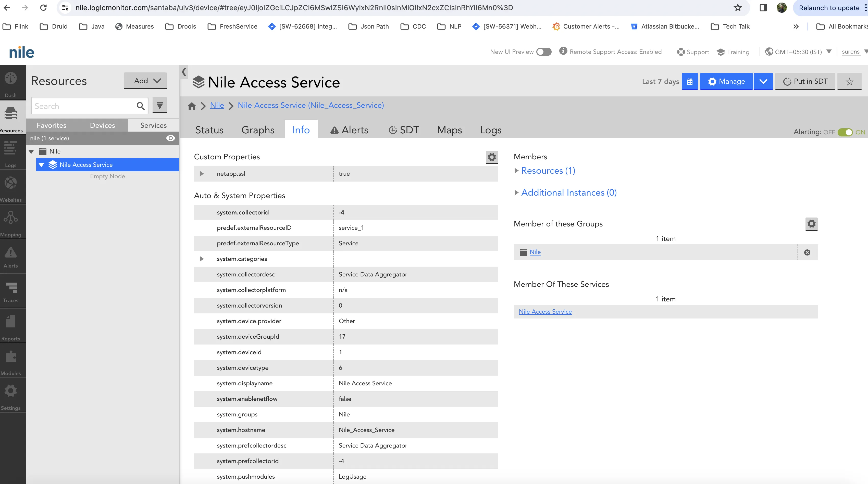The height and width of the screenshot is (484, 868).
Task: Switch to the Alerts tab
Action: click(x=349, y=130)
